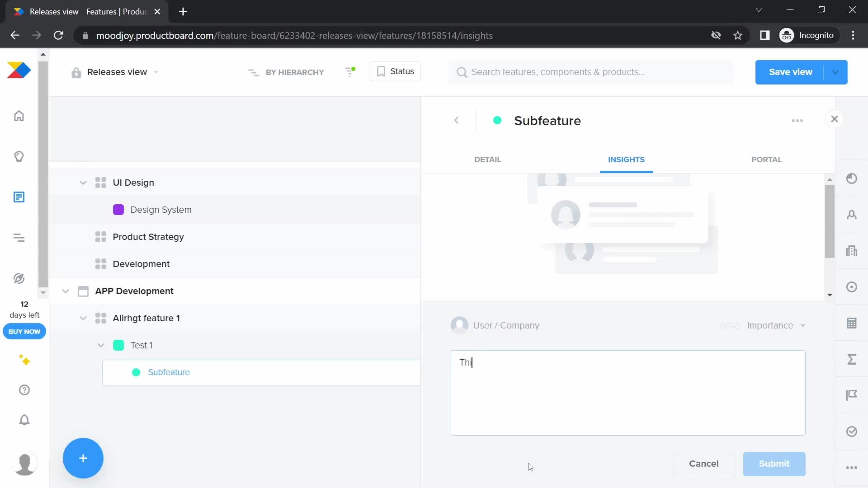Switch to the DETAIL tab
The width and height of the screenshot is (868, 488).
487,160
